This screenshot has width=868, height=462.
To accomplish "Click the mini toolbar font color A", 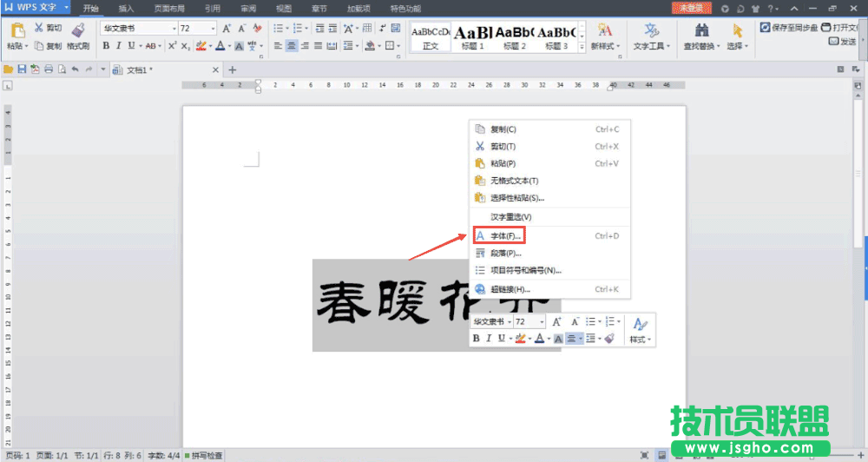I will coord(539,339).
